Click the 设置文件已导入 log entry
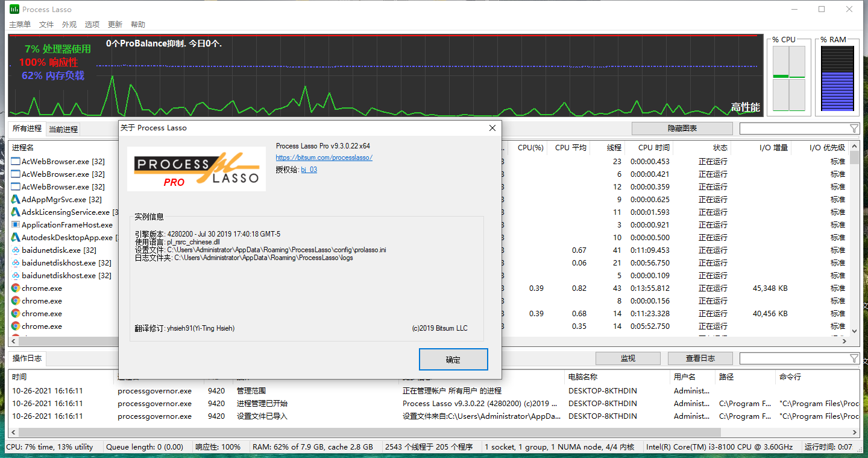Screen dimensions: 868x458 click(x=434, y=416)
